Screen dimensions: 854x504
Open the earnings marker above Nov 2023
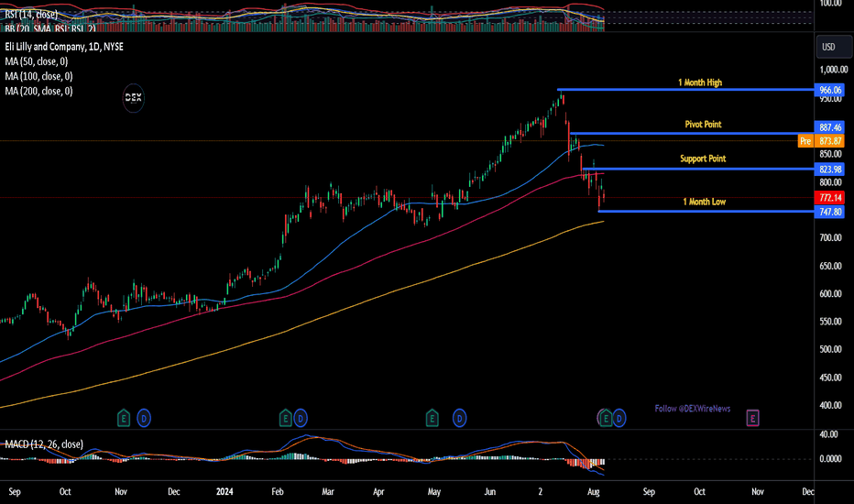[124, 419]
